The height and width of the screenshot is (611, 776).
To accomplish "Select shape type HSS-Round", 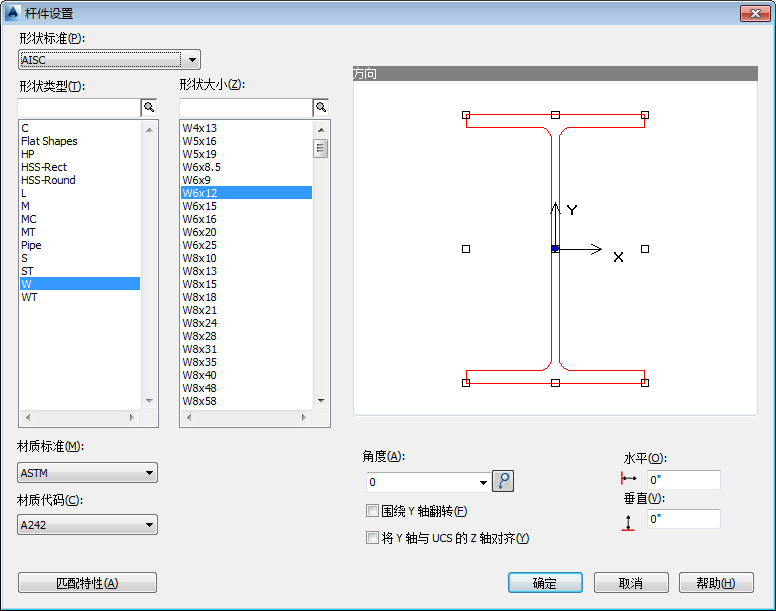I will tap(80, 180).
